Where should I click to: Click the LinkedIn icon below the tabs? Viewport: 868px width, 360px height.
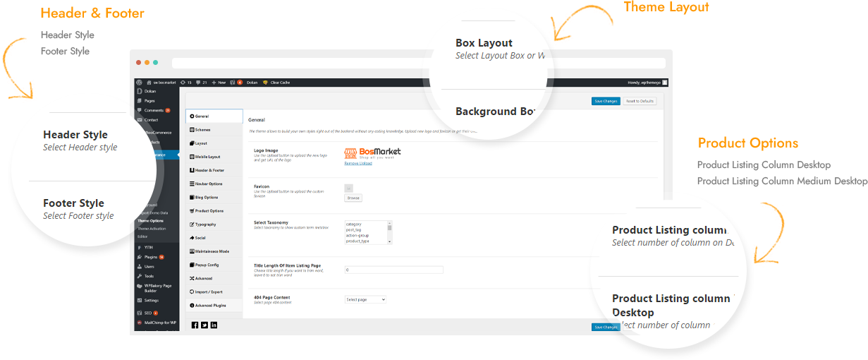tap(214, 325)
